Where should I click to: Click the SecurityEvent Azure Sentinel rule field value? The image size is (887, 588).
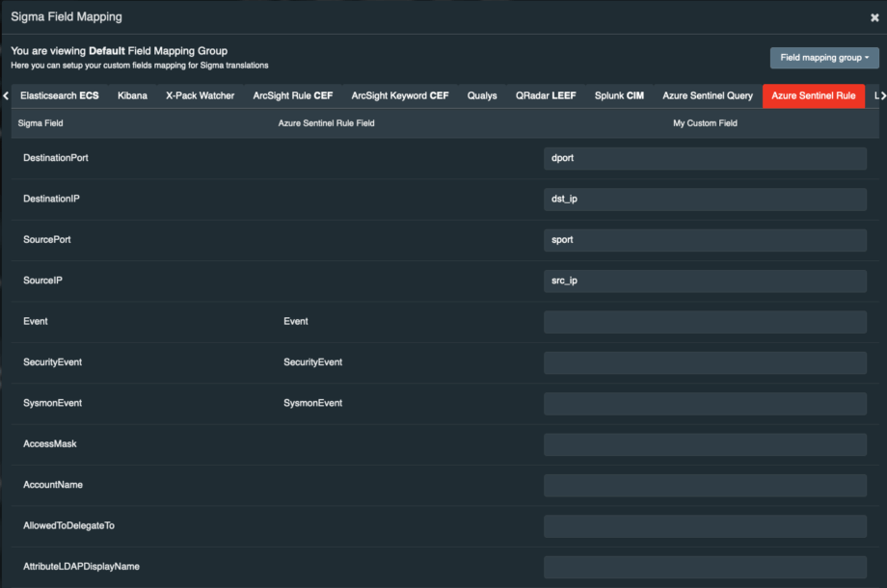312,361
